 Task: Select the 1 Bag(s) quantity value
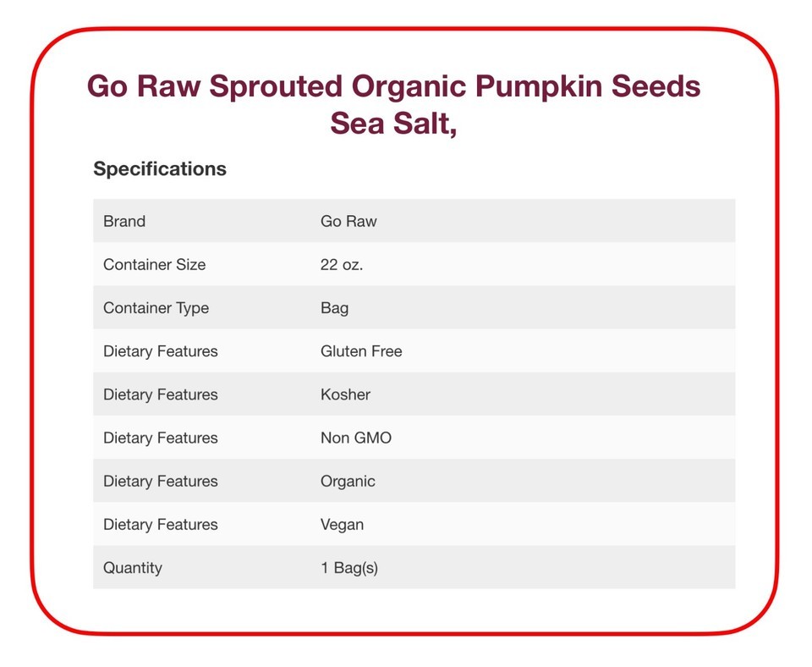point(349,568)
